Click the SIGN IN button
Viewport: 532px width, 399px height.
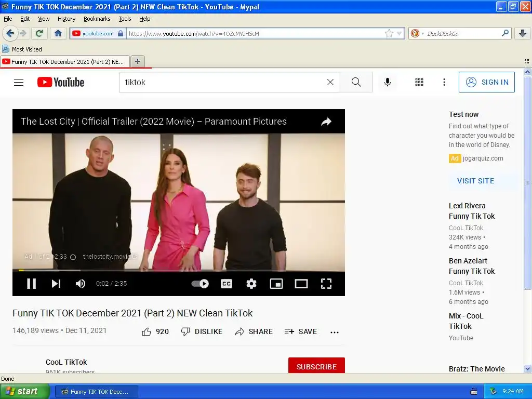[486, 82]
